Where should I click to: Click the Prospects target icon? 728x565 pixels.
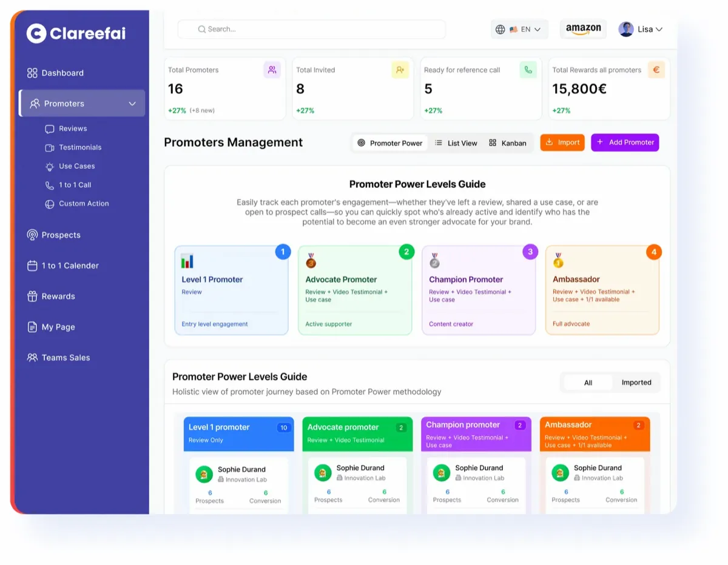tap(32, 235)
